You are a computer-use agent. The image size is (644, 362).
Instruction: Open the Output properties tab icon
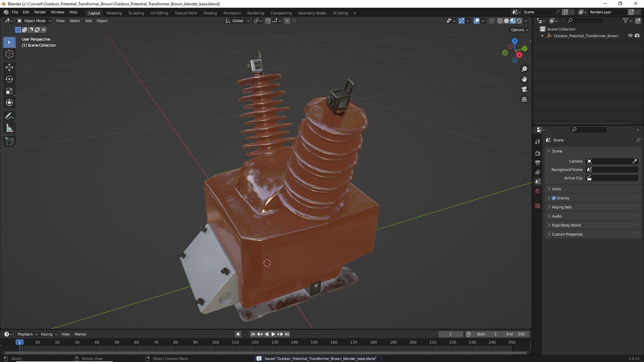tap(538, 163)
